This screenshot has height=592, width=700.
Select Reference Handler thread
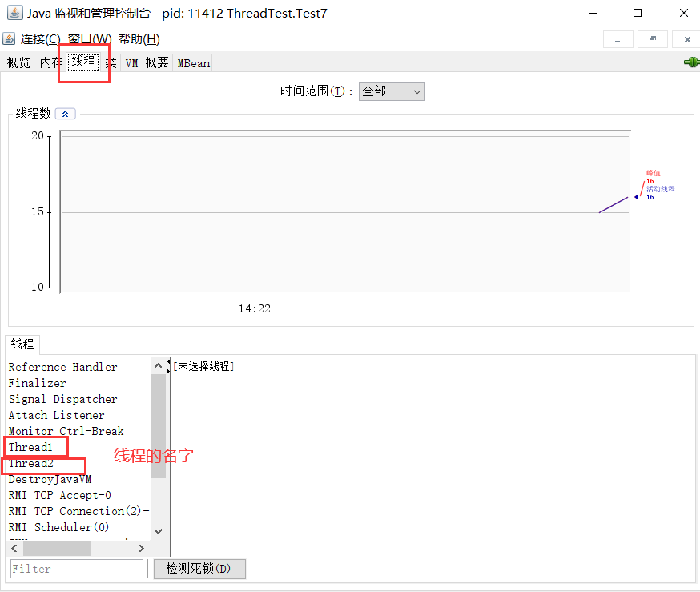(x=63, y=367)
